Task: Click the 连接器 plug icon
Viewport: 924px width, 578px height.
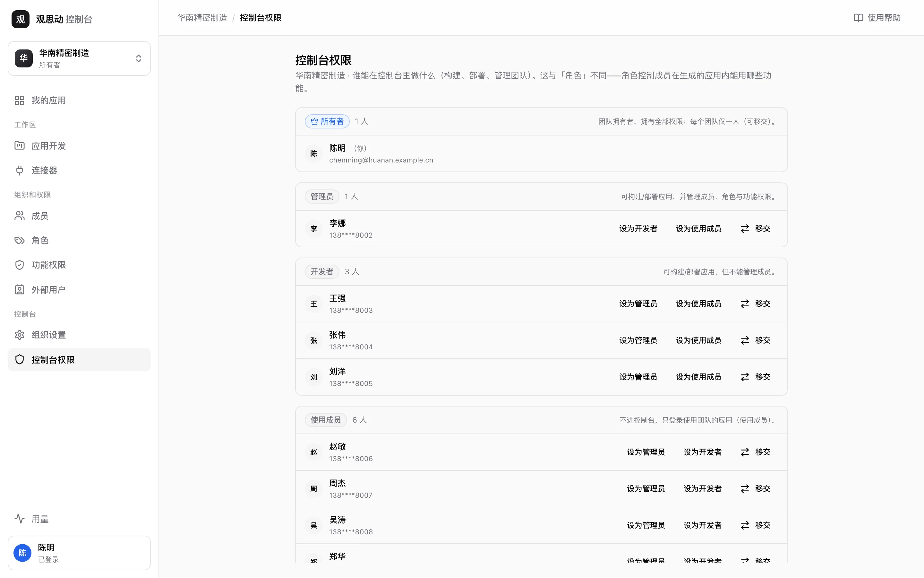Action: point(20,170)
